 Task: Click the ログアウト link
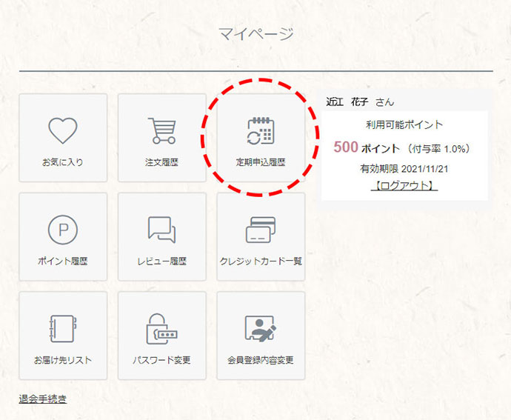point(404,185)
